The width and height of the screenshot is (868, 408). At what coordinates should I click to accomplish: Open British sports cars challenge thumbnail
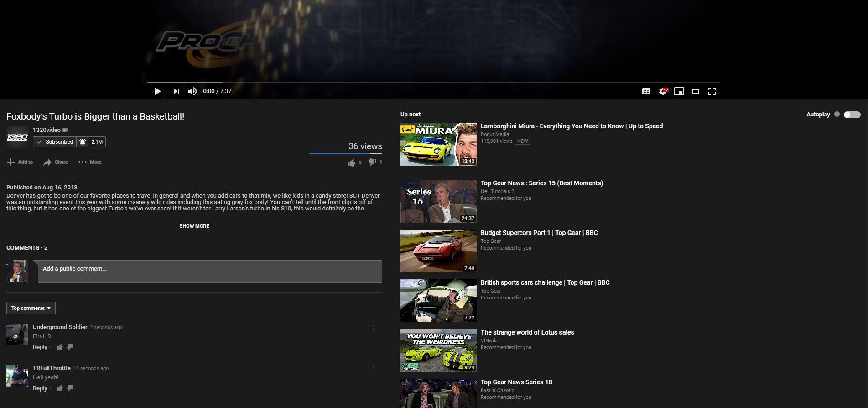(x=439, y=301)
